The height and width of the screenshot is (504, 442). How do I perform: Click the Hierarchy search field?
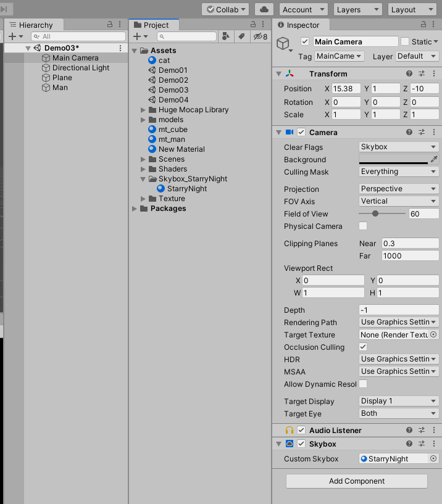click(78, 36)
